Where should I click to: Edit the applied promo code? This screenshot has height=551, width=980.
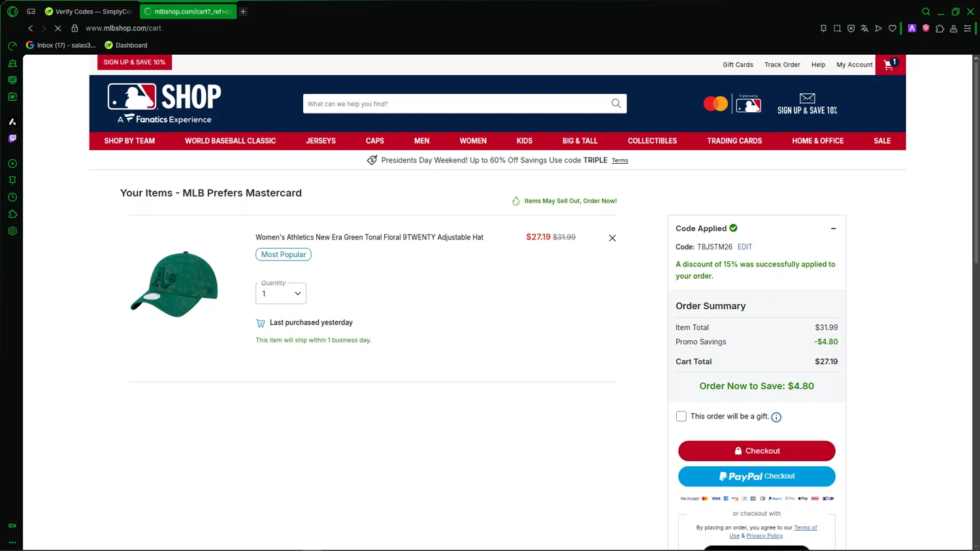pyautogui.click(x=745, y=247)
